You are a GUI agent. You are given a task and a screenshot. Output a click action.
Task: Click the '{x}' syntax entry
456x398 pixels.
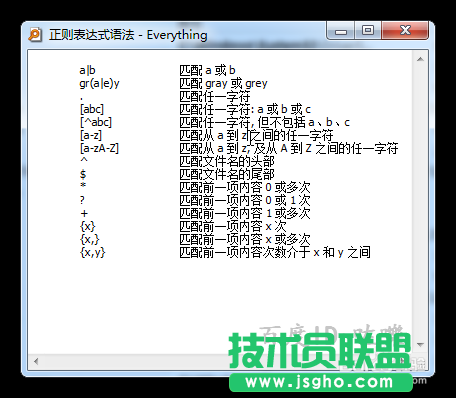tap(88, 226)
